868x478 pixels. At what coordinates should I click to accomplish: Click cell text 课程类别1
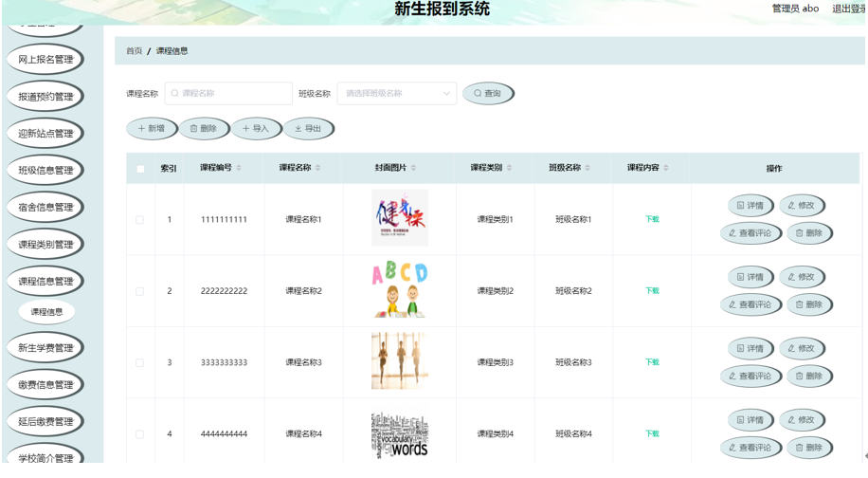495,219
